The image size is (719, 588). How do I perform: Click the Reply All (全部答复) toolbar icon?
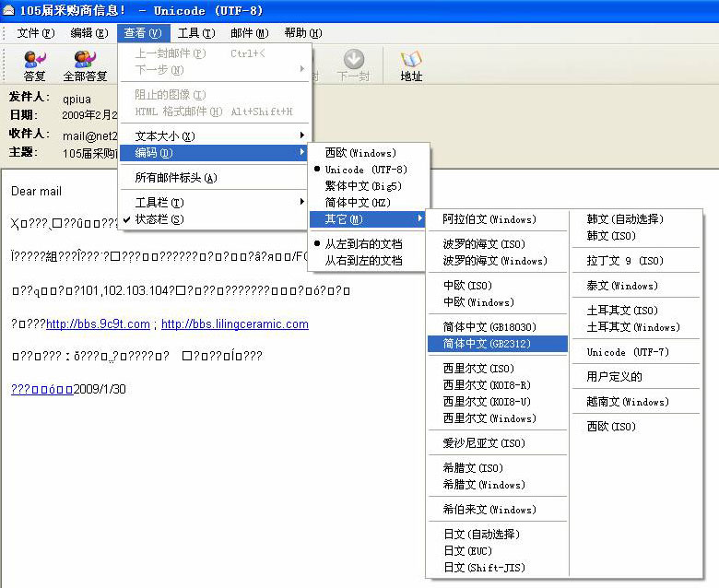pos(85,61)
